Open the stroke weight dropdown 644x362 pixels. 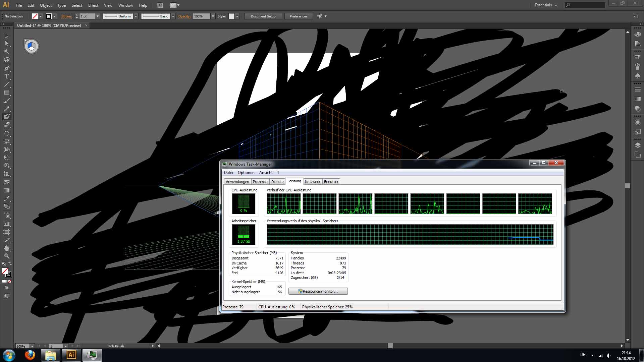98,16
